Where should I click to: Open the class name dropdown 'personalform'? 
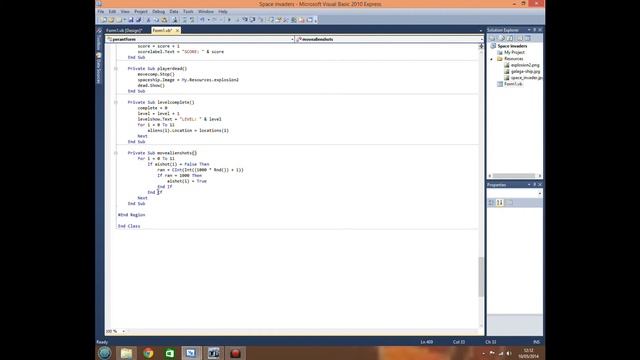(x=200, y=39)
